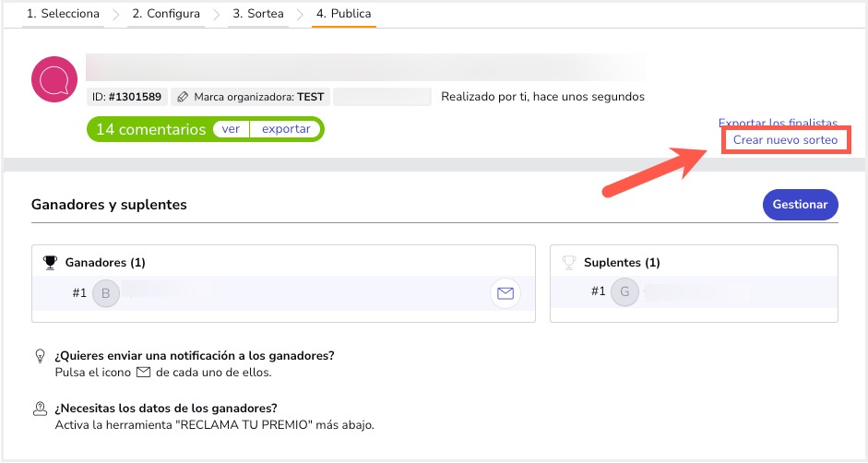This screenshot has width=868, height=463.
Task: Click the Crear nuevo sorteo link
Action: 785,140
